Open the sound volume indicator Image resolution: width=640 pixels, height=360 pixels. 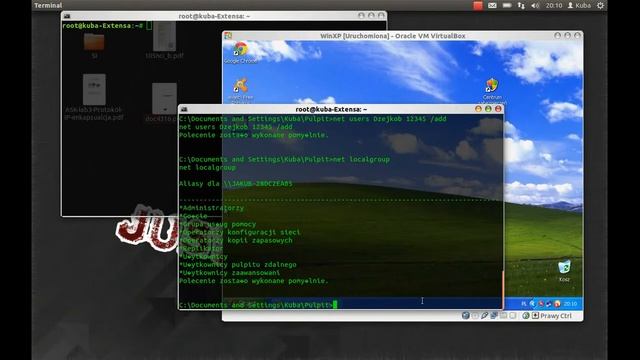click(x=535, y=5)
